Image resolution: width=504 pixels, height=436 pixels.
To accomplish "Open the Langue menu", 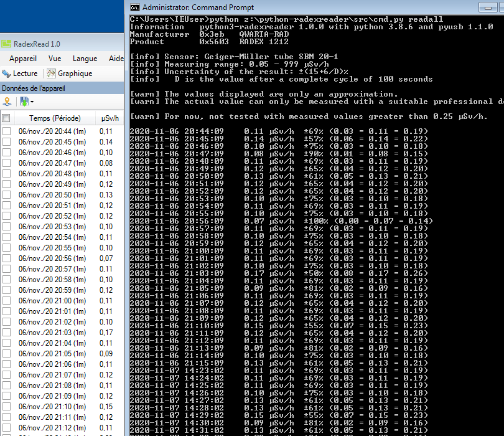I will coord(85,59).
